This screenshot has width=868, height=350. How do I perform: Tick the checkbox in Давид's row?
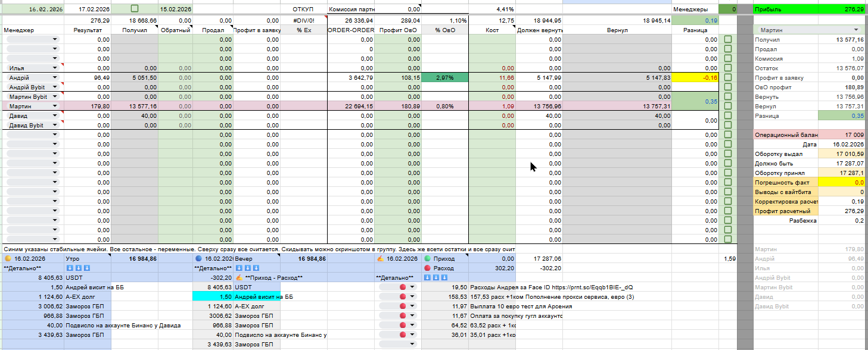point(727,116)
